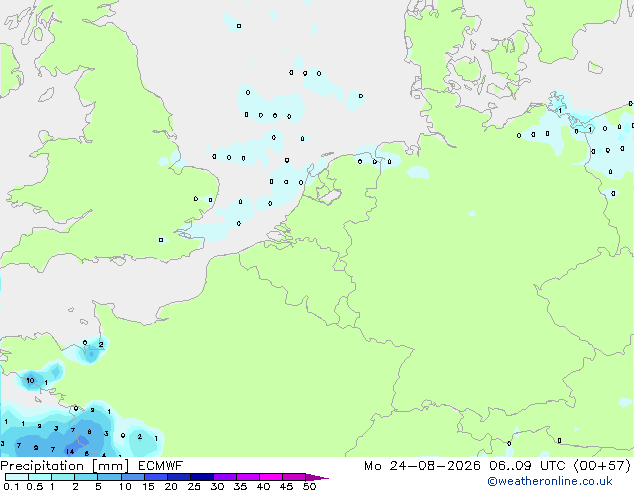Click the legend label "30"
Viewport: 634px width, 490px height.
point(217,486)
